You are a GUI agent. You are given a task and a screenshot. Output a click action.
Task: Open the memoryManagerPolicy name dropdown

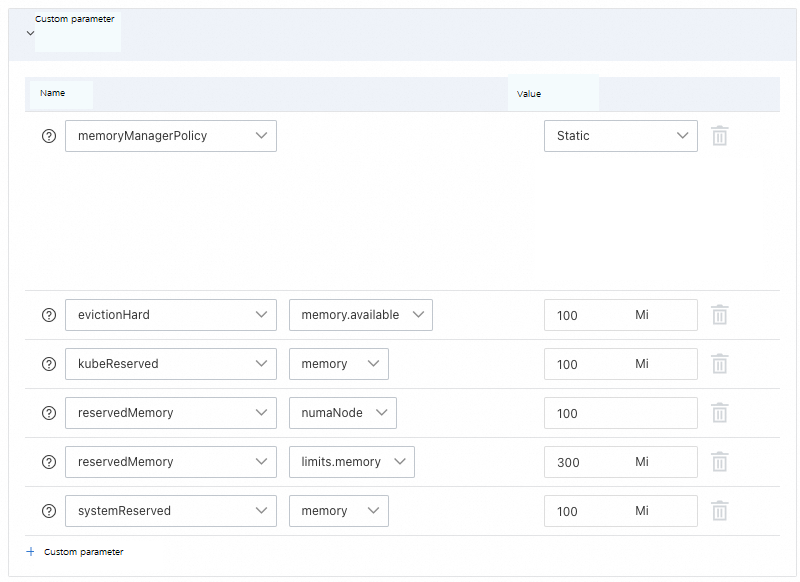(x=170, y=136)
